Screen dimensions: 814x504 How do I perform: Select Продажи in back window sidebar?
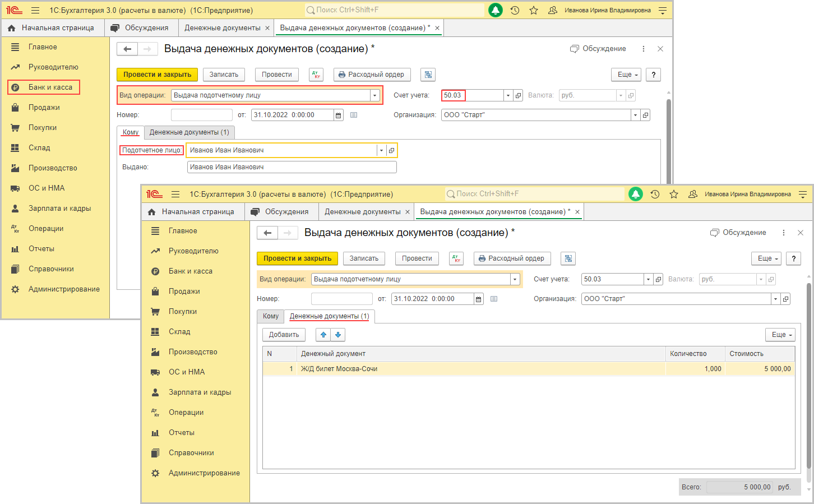point(44,107)
